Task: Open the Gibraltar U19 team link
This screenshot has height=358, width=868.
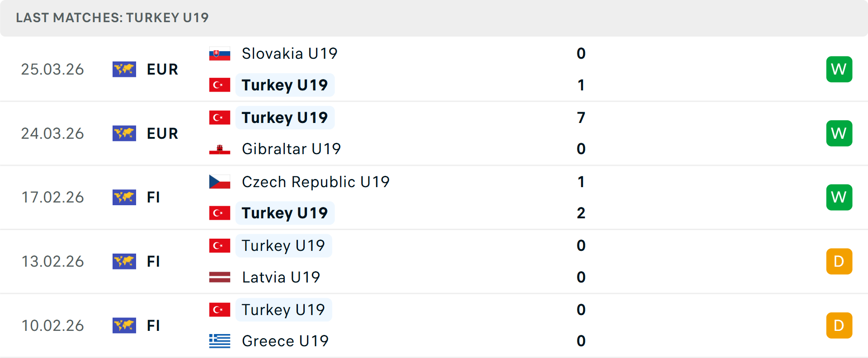Action: point(291,149)
